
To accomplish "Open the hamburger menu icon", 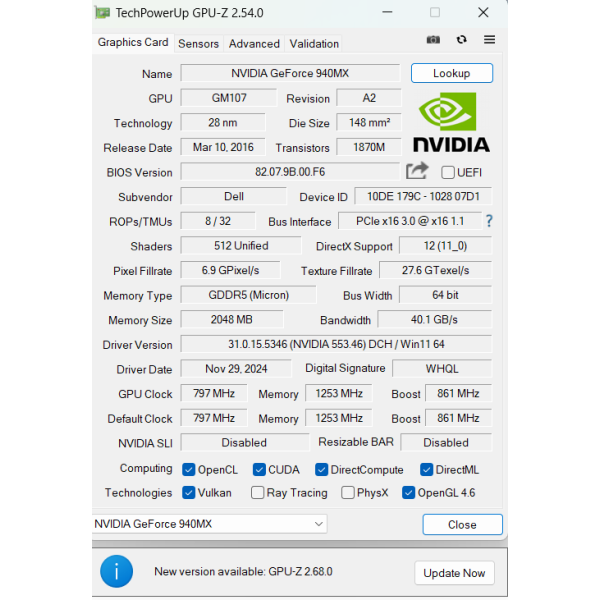I will 489,39.
